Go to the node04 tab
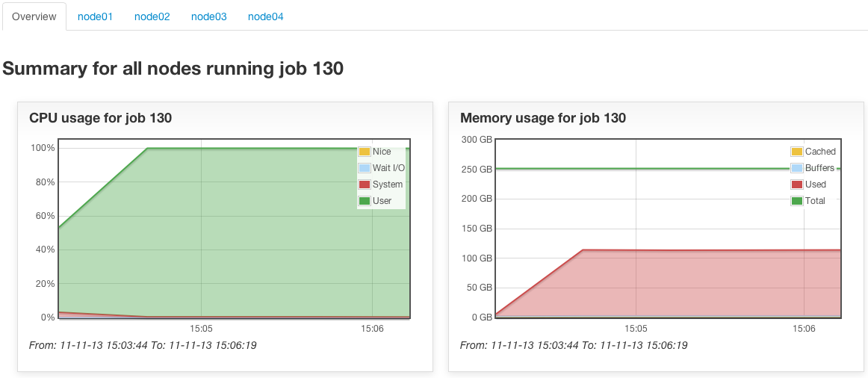 (x=266, y=16)
